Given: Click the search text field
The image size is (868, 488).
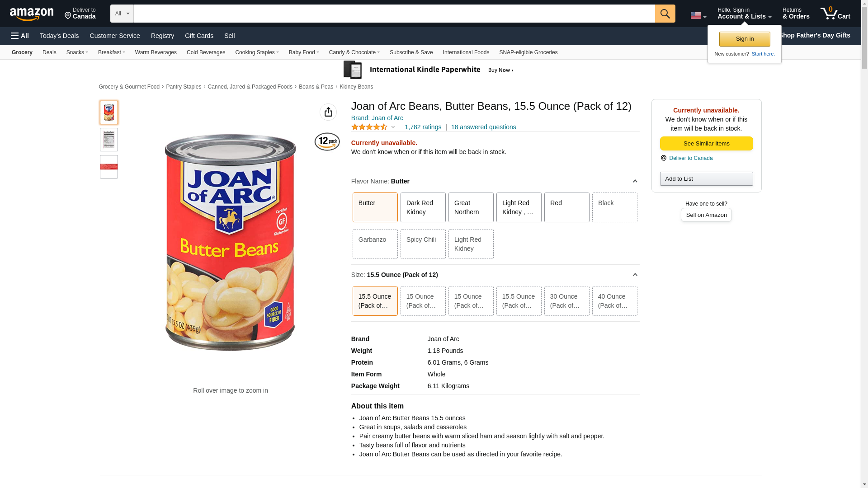Looking at the screenshot, I should 394,14.
